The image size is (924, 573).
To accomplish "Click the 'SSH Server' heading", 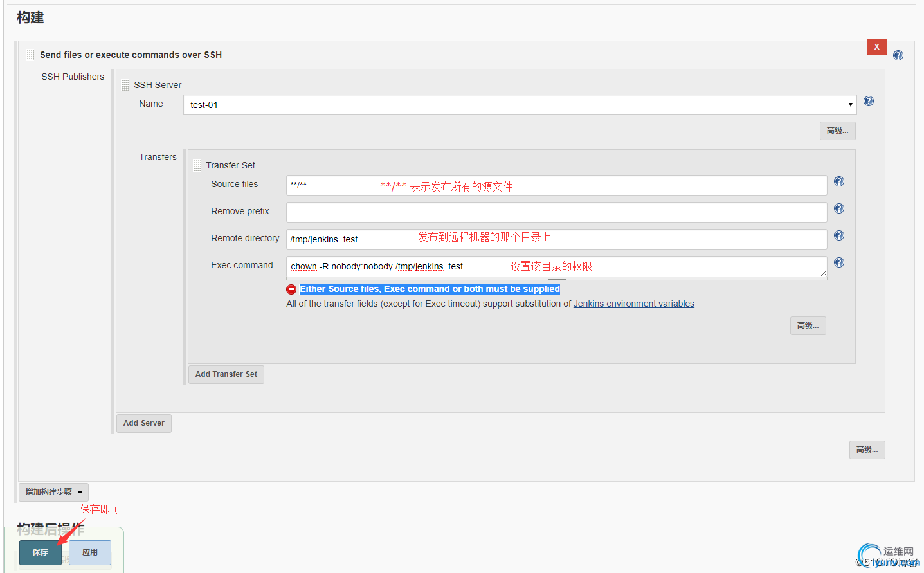I will [158, 85].
